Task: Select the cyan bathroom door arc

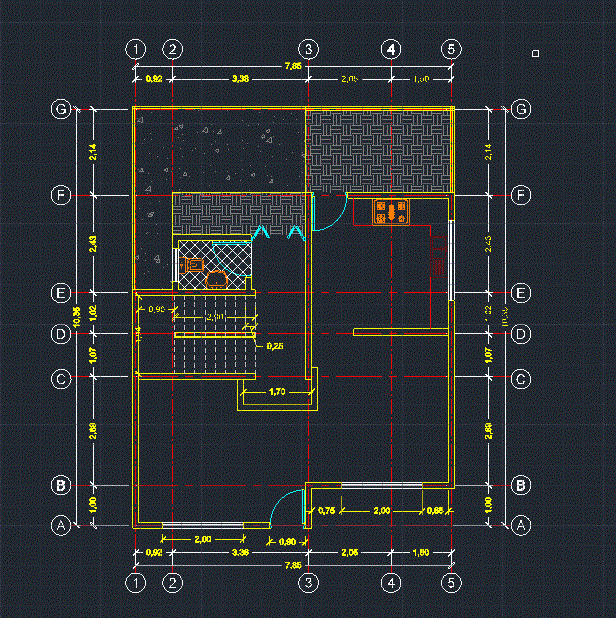Action: tap(233, 259)
